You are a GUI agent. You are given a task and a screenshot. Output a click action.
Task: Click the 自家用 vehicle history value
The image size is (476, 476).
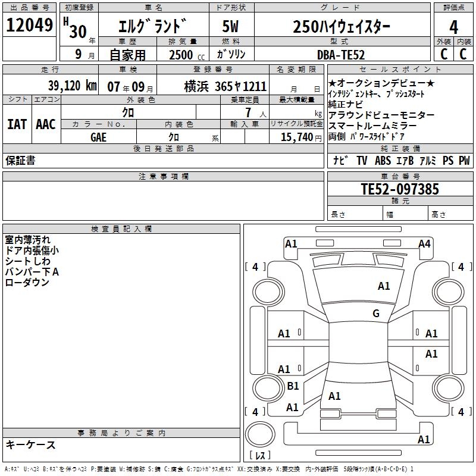point(127,55)
